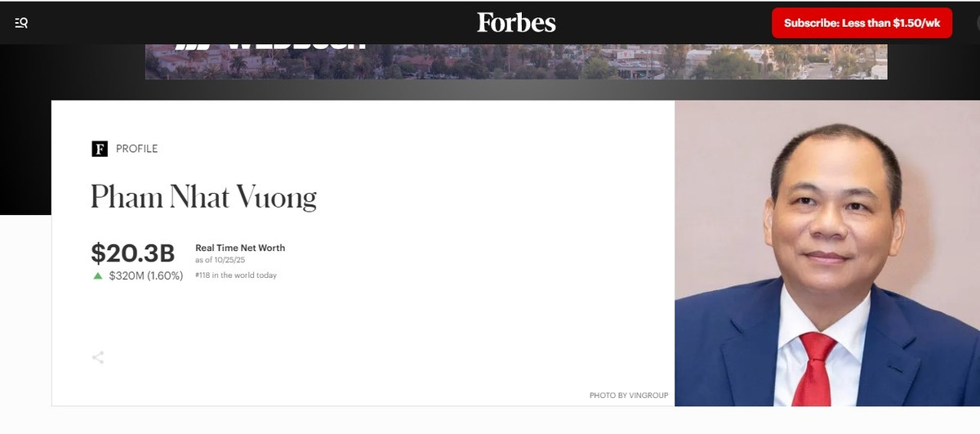Open the banner advertisement image

click(516, 62)
